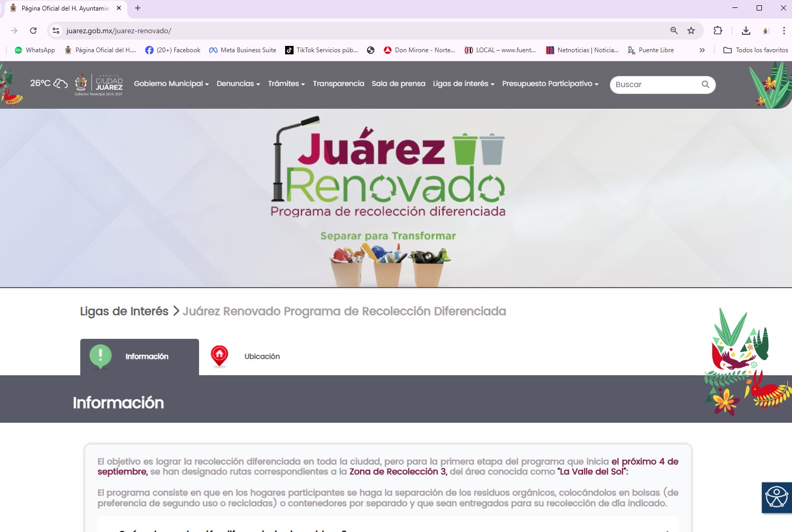
Task: Switch to the Información tab
Action: [x=139, y=357]
